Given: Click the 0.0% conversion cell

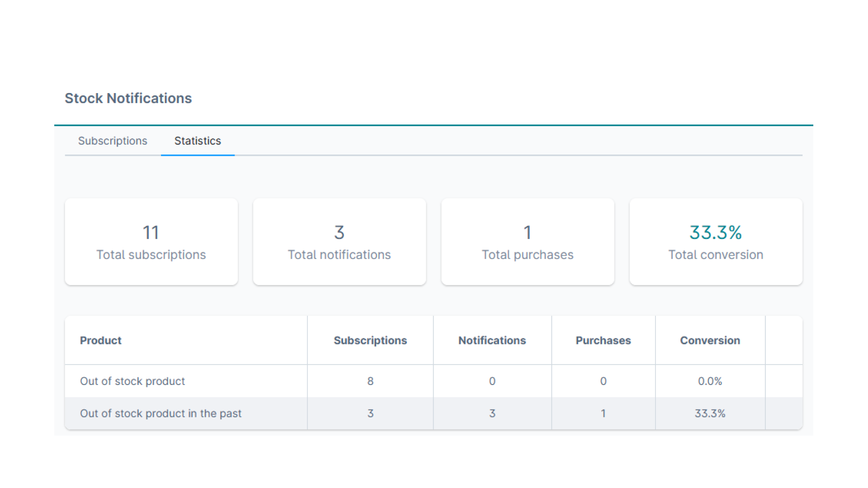Looking at the screenshot, I should 710,381.
